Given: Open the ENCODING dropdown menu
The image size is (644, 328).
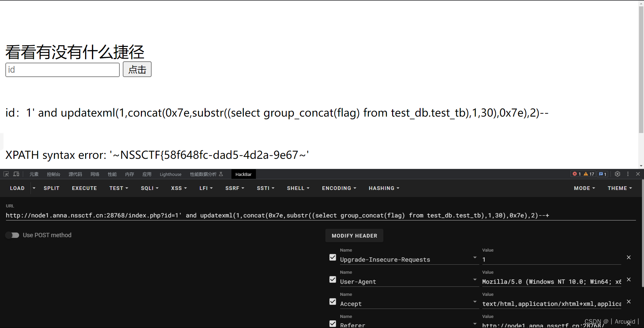Looking at the screenshot, I should 339,188.
